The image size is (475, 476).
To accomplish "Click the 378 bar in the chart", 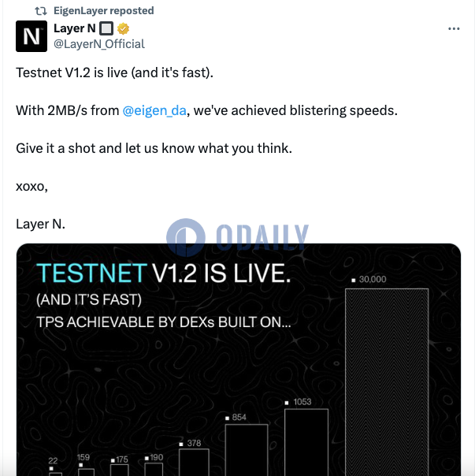I will pyautogui.click(x=194, y=463).
